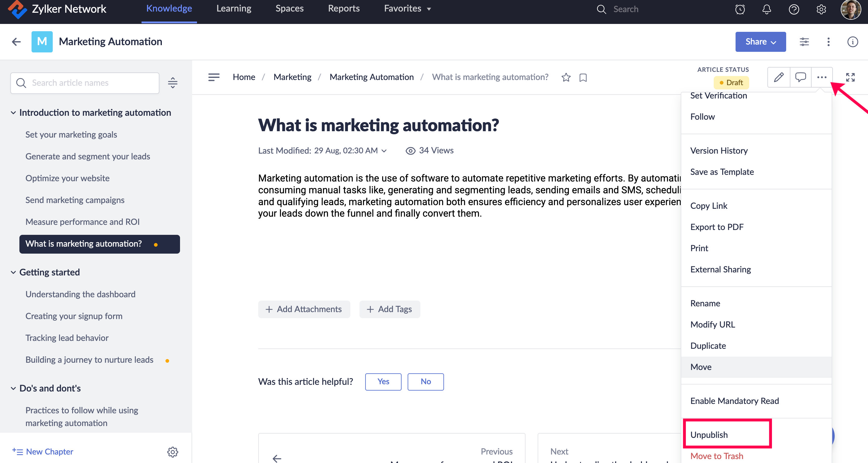Expand the Last Modified date dropdown
Image resolution: width=868 pixels, height=463 pixels.
384,151
